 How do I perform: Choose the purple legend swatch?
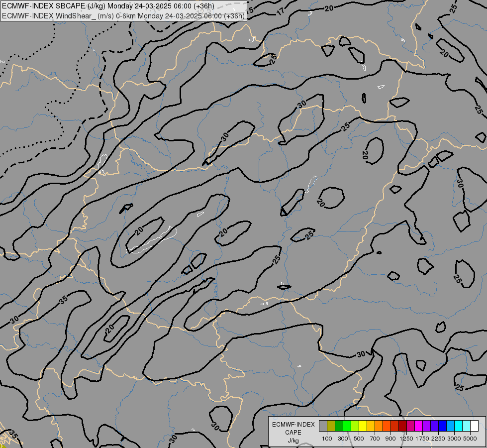pos(426,426)
